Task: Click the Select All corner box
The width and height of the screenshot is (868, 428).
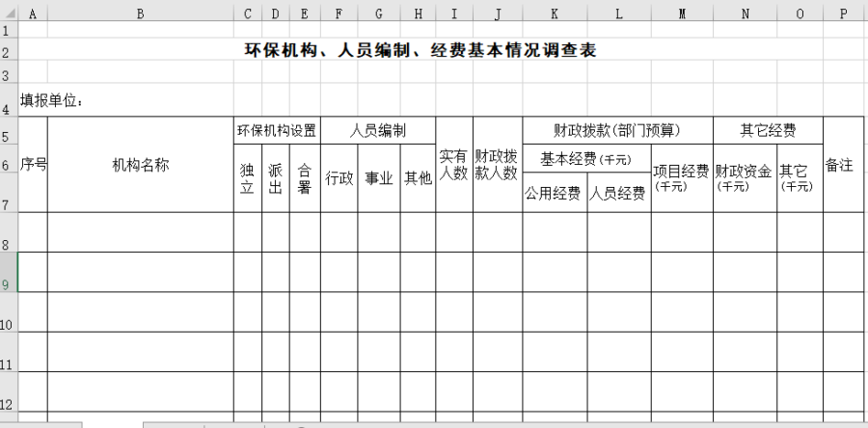Action: [9, 13]
